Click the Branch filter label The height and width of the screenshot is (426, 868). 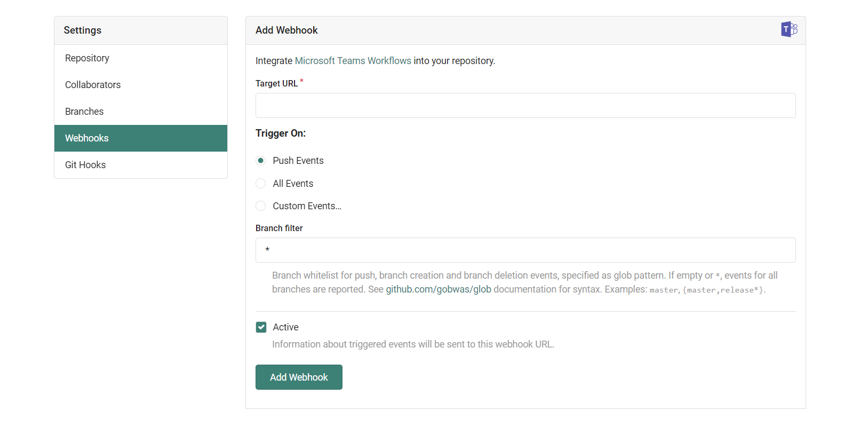(x=279, y=228)
